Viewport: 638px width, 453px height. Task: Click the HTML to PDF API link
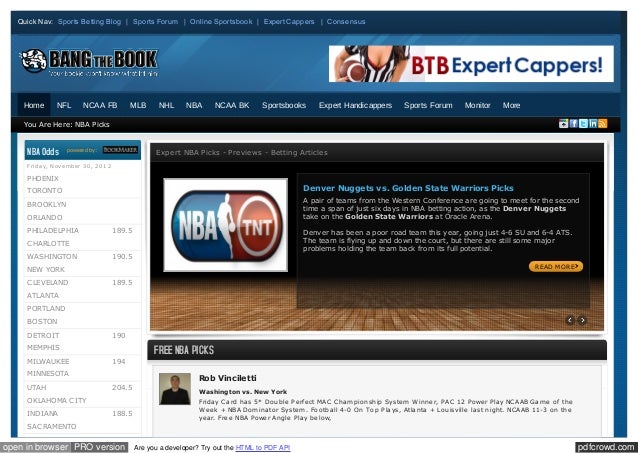pyautogui.click(x=263, y=447)
